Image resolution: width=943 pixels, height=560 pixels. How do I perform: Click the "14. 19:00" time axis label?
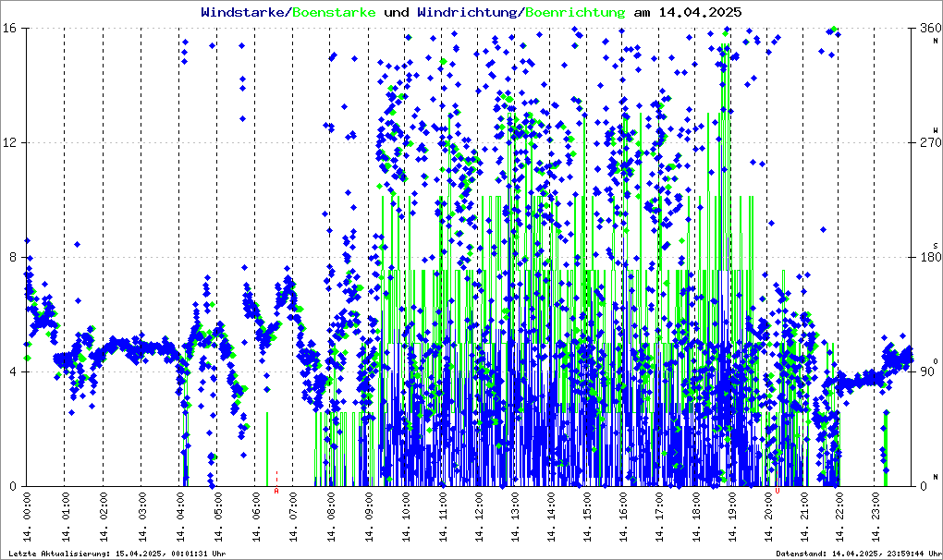coord(732,517)
